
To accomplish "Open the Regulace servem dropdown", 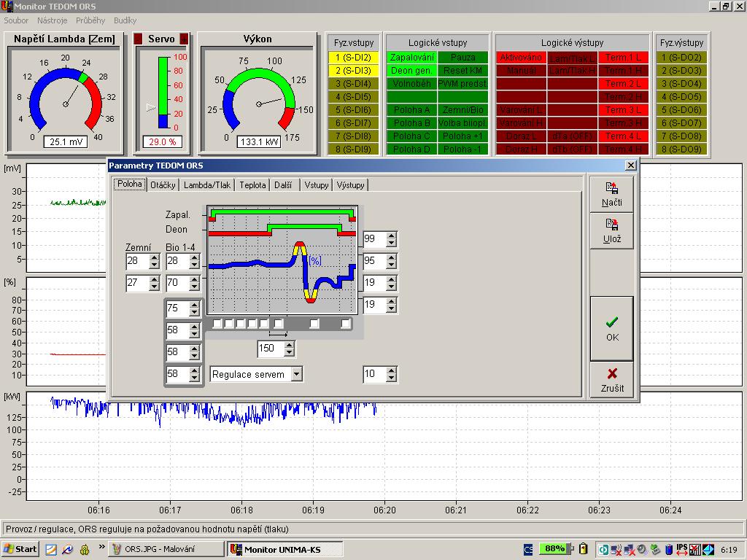I will pyautogui.click(x=296, y=374).
